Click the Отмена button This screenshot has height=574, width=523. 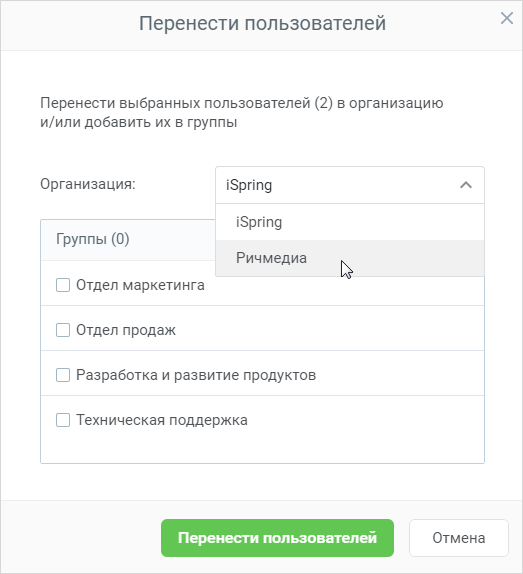[459, 538]
